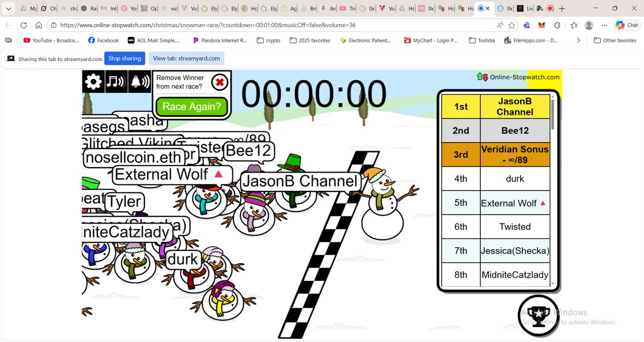Click the Read aloud icon
The image size is (644, 342).
pyautogui.click(x=500, y=25)
